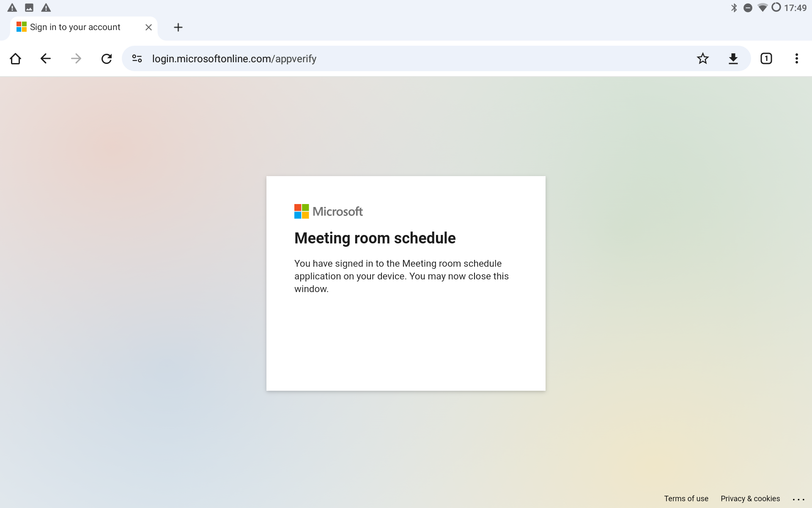Viewport: 812px width, 508px height.
Task: Click the Microsoft favicon on the tab
Action: pos(22,27)
